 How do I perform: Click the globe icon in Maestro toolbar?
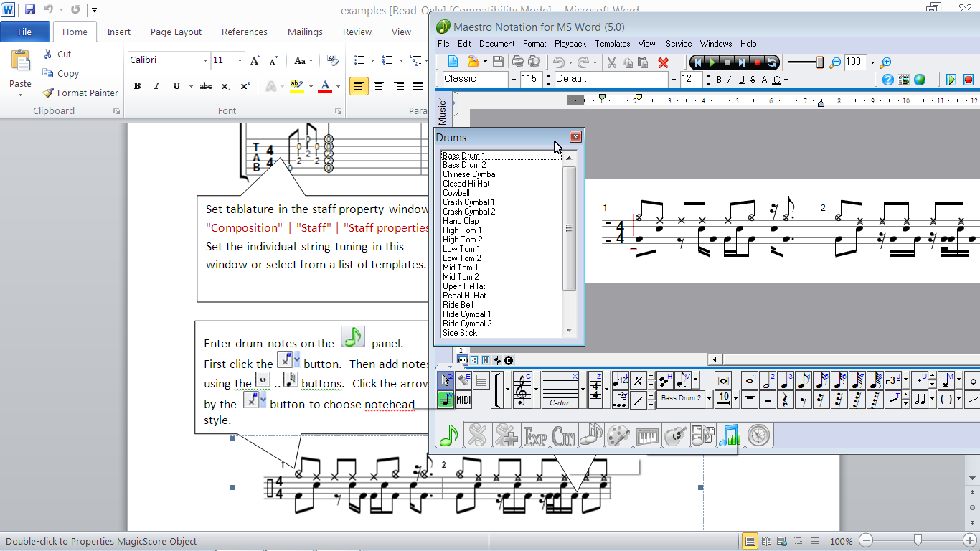(x=919, y=80)
